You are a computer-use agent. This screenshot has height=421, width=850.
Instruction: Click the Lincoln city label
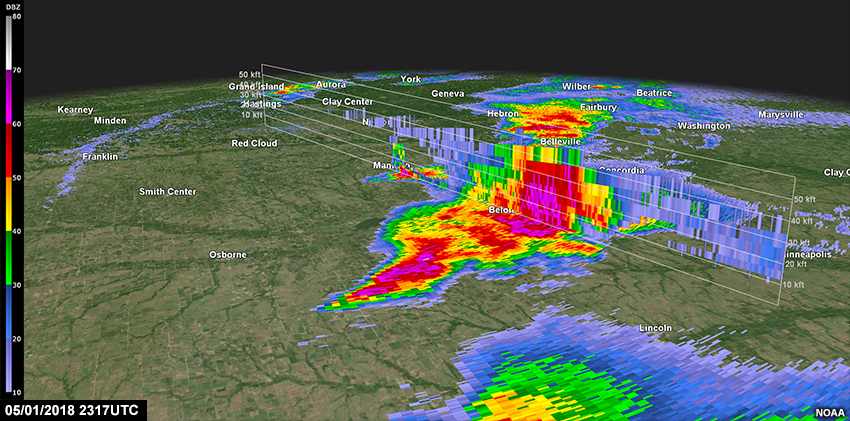(655, 328)
